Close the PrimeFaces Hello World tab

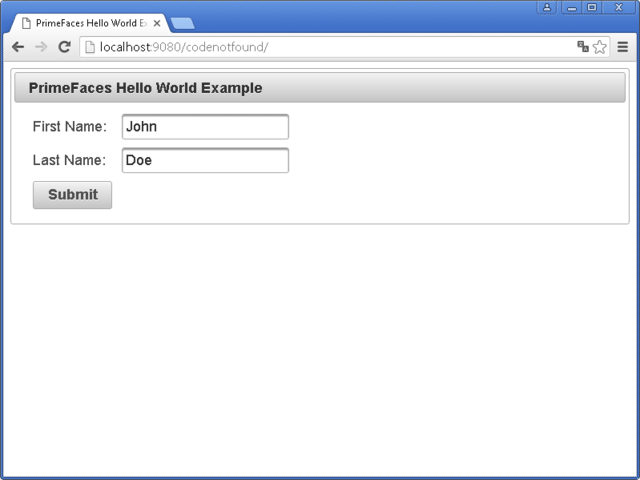pyautogui.click(x=157, y=23)
